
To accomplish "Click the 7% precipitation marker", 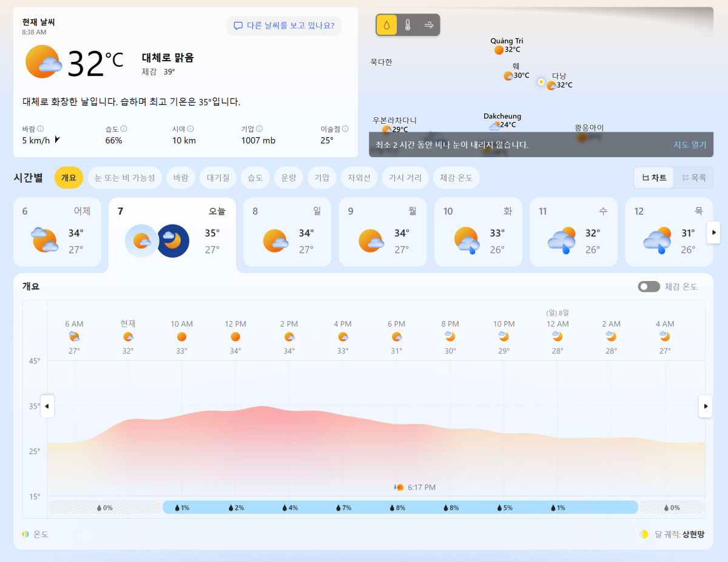I will pos(343,507).
